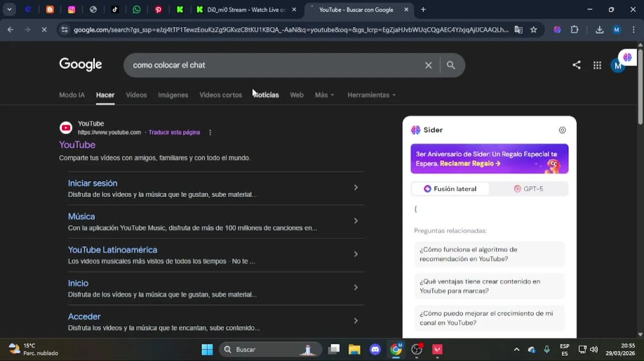The height and width of the screenshot is (361, 644).
Task: Switch to the Modo IA tab
Action: tap(72, 95)
